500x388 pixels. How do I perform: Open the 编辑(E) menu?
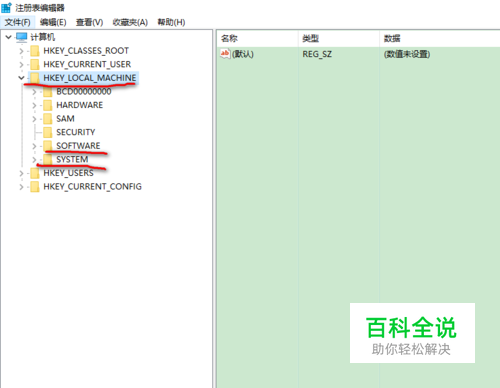53,22
